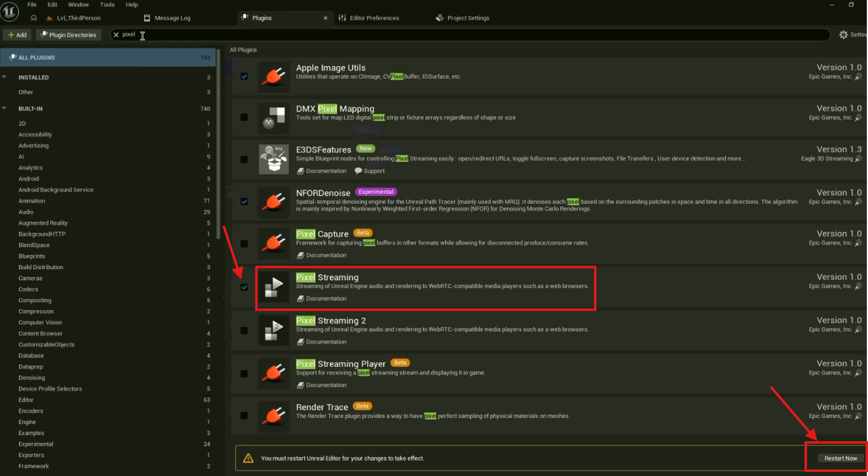This screenshot has height=476, width=868.
Task: Click the Render Trace plugin icon
Action: tap(274, 416)
